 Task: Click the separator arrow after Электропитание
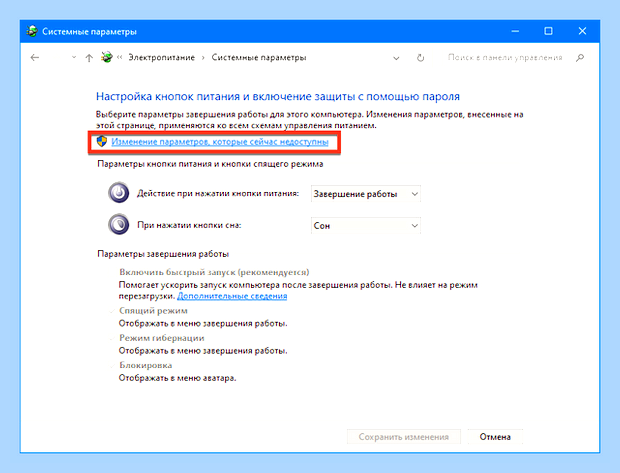[x=203, y=58]
